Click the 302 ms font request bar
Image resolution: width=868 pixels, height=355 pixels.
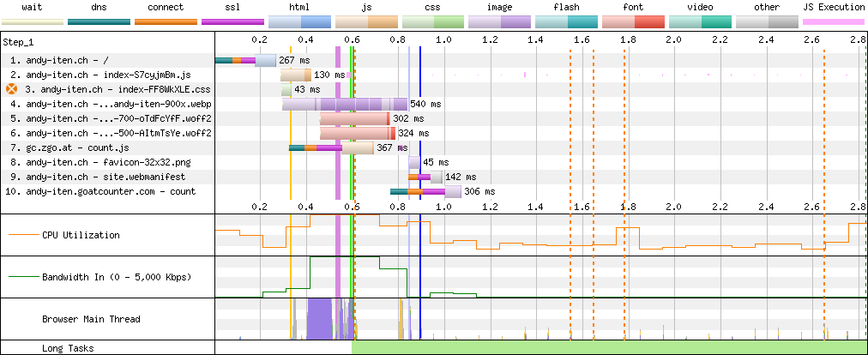click(x=355, y=118)
